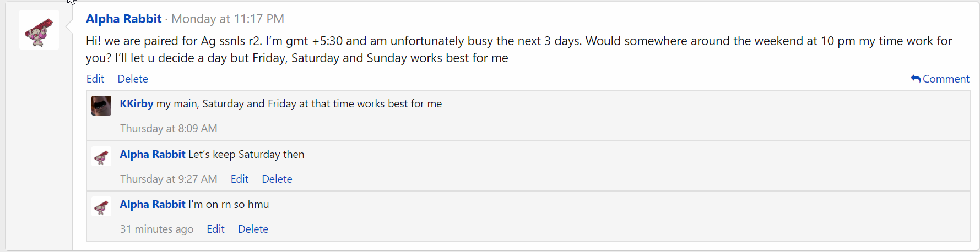Viewport: 980px width, 252px height.
Task: Click Alpha Rabbit avatar beside 'hmu' reply
Action: (x=101, y=206)
